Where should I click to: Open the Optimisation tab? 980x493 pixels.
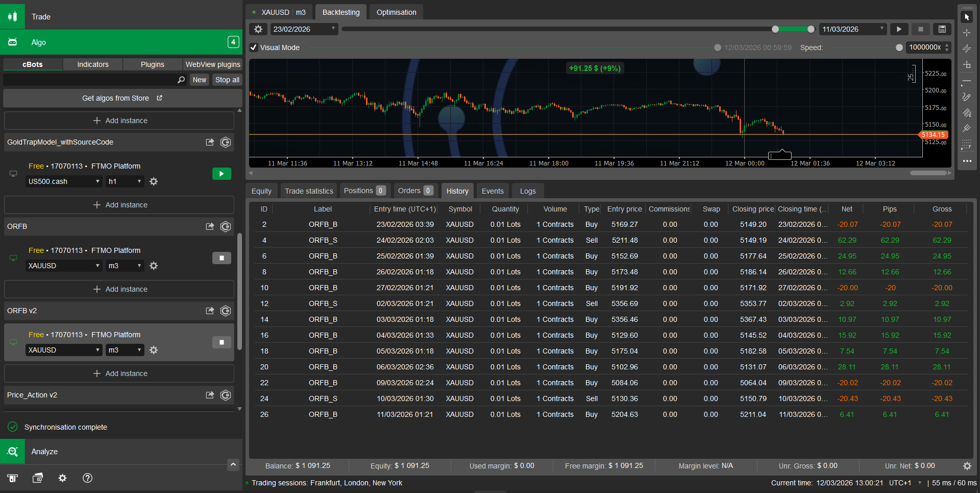coord(396,12)
